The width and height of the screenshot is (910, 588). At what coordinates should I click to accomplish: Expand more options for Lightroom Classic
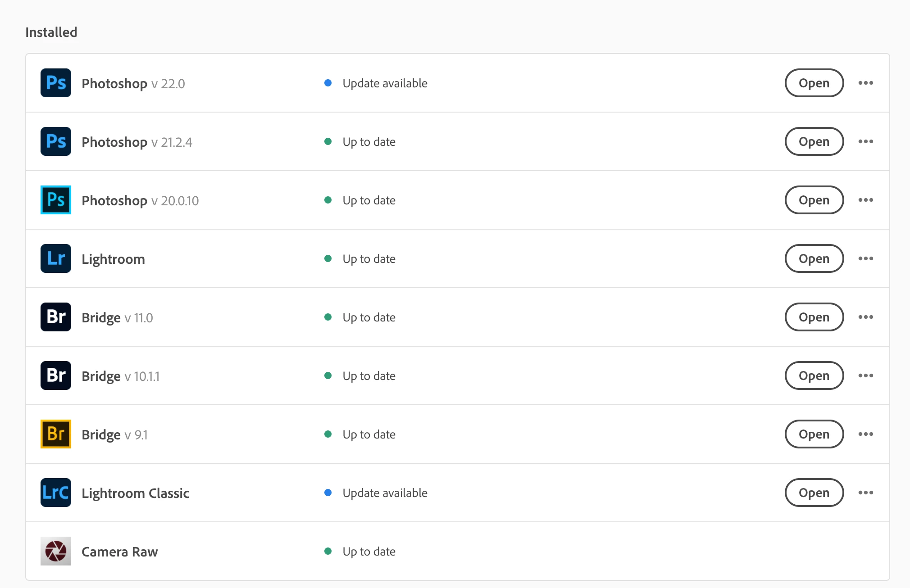point(865,493)
